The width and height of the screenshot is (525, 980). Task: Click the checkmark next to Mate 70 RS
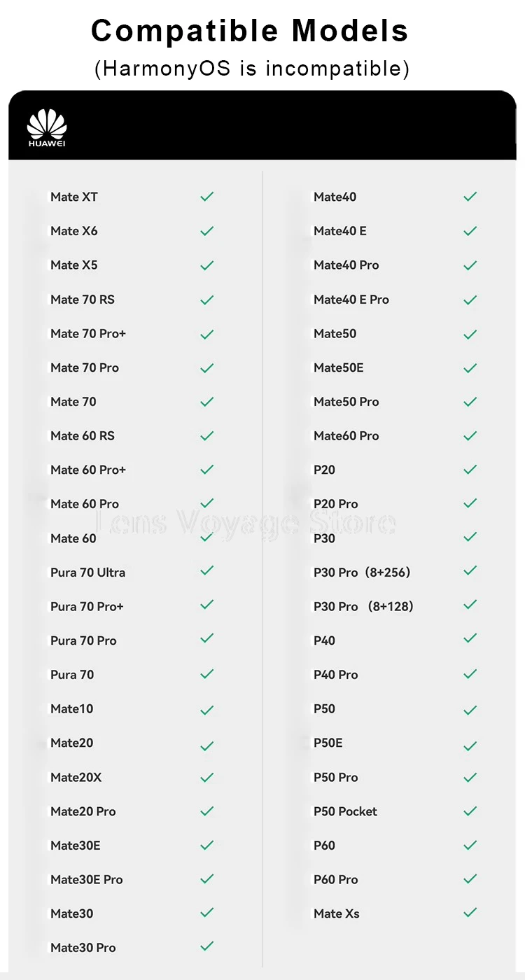tap(206, 300)
